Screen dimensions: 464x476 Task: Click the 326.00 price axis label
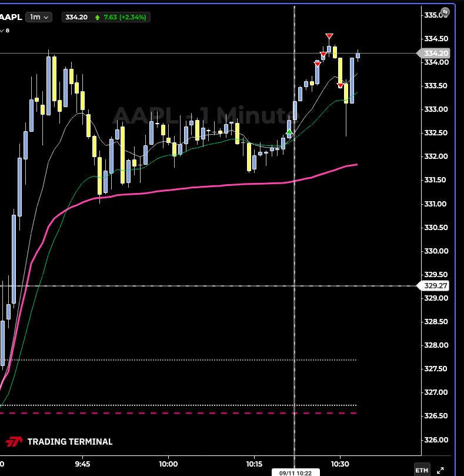(x=436, y=440)
